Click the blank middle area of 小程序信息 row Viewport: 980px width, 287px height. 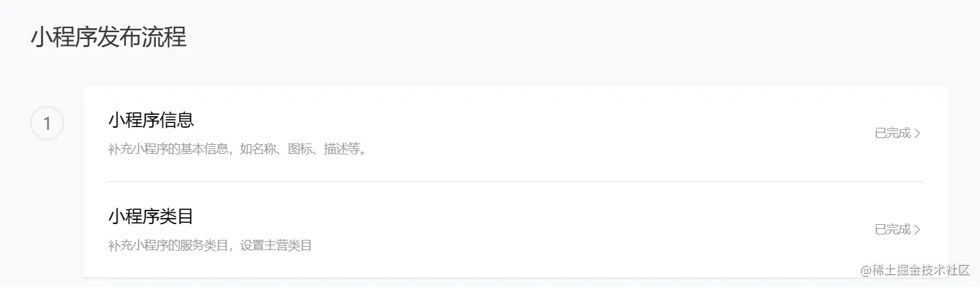pos(582,133)
